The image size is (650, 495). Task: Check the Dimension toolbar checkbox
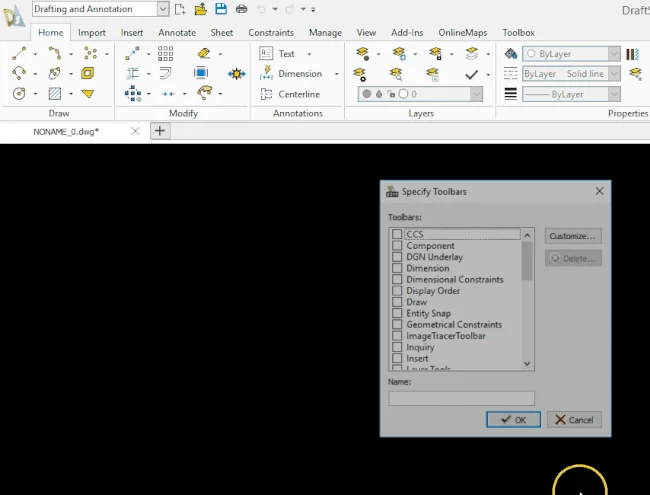click(x=397, y=268)
